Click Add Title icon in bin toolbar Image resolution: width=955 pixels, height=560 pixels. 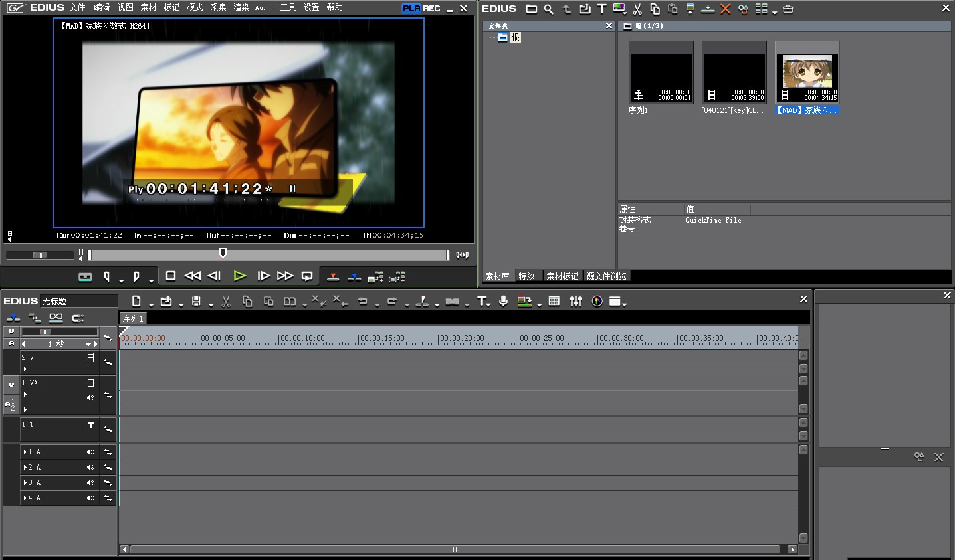(x=601, y=9)
